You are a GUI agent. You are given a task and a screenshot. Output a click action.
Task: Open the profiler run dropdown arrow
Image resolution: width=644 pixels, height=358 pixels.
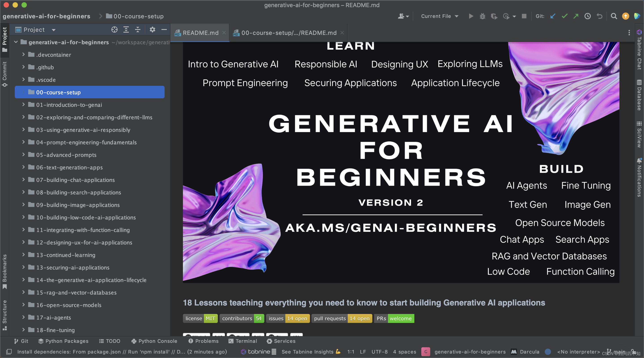[x=515, y=17]
